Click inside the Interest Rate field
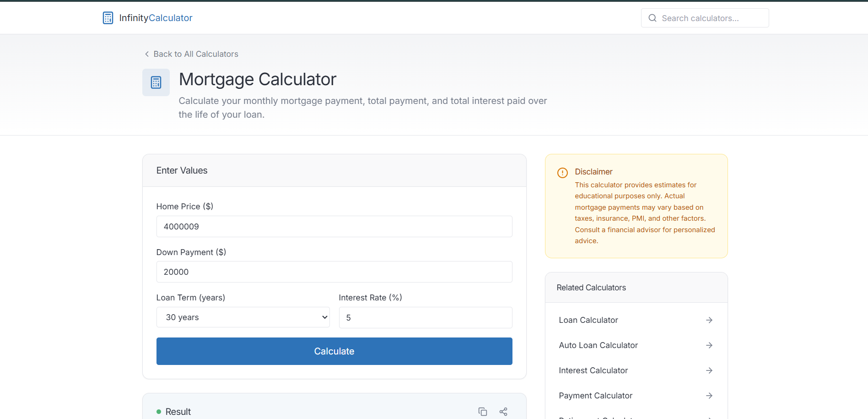Viewport: 868px width, 419px height. (425, 317)
